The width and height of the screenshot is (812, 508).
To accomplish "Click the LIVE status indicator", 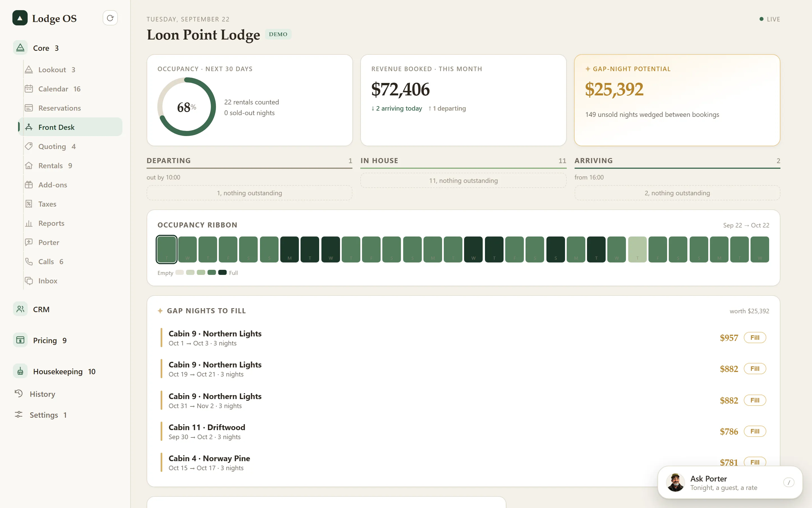I will point(770,19).
